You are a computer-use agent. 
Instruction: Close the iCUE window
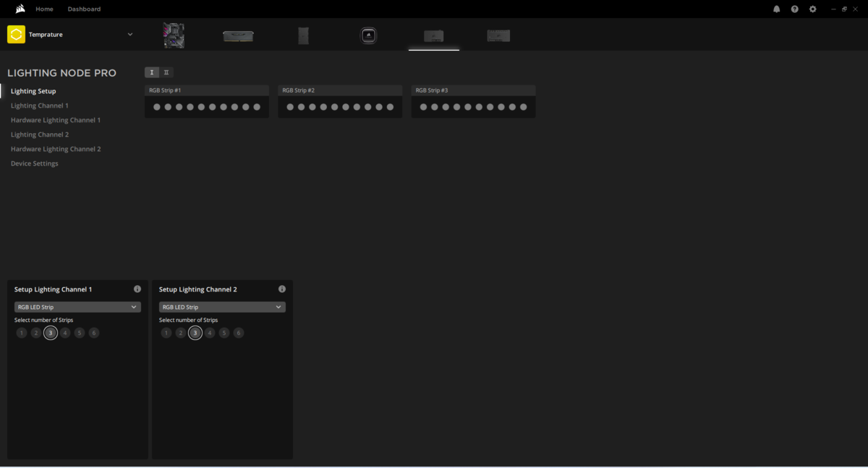[x=854, y=9]
